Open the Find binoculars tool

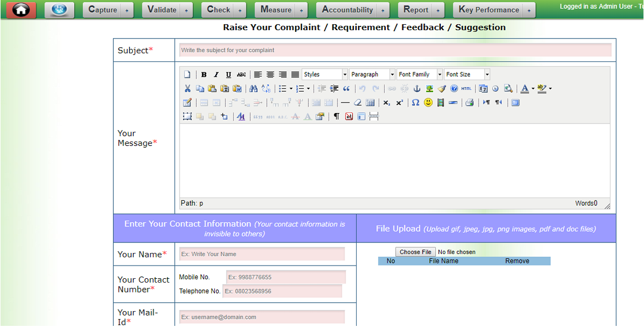(253, 88)
